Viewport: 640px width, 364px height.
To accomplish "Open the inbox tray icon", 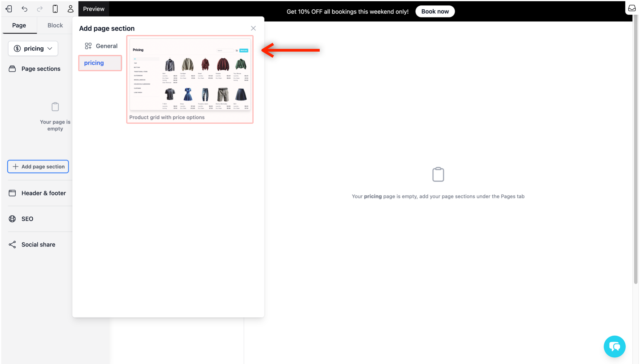I will pos(632,8).
